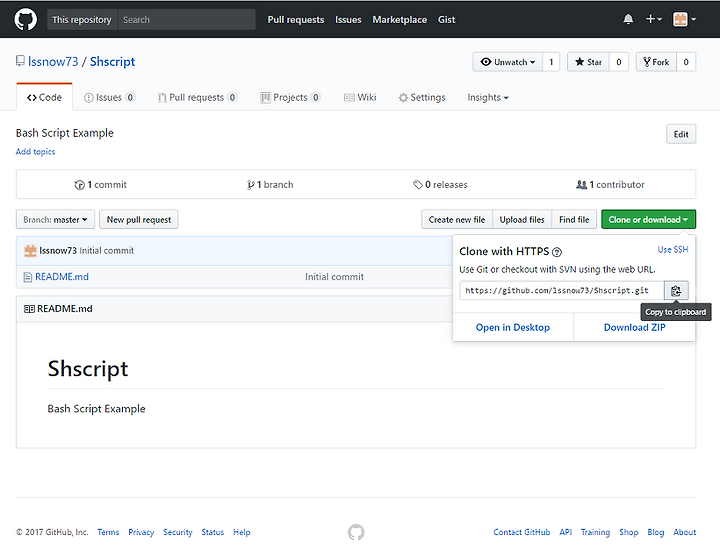Viewport: 720px width, 549px height.
Task: Open the Shscript repository name link
Action: tap(112, 62)
